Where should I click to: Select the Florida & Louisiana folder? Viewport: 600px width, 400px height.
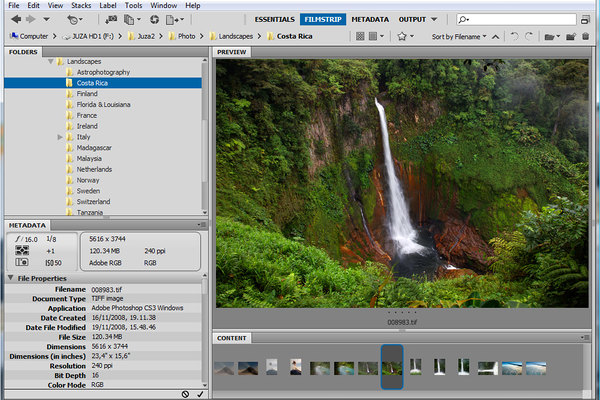[103, 104]
